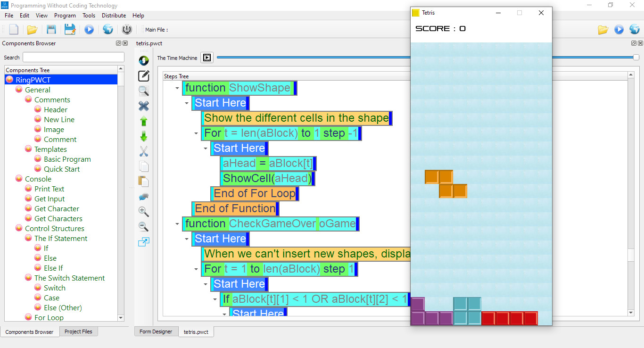Collapse the function ShowShape step

tap(177, 88)
